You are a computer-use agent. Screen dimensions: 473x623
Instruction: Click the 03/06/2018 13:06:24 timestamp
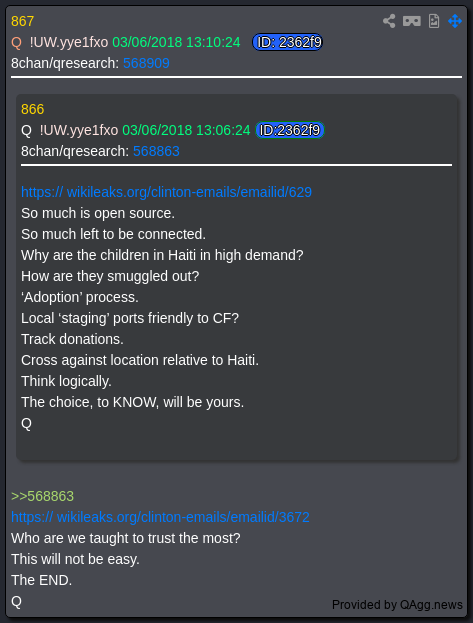pyautogui.click(x=186, y=130)
